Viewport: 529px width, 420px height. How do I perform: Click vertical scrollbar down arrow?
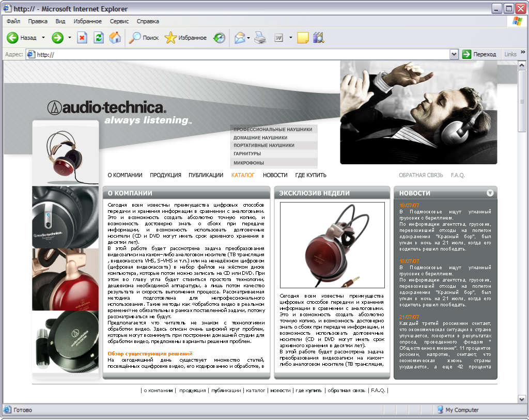point(522,399)
